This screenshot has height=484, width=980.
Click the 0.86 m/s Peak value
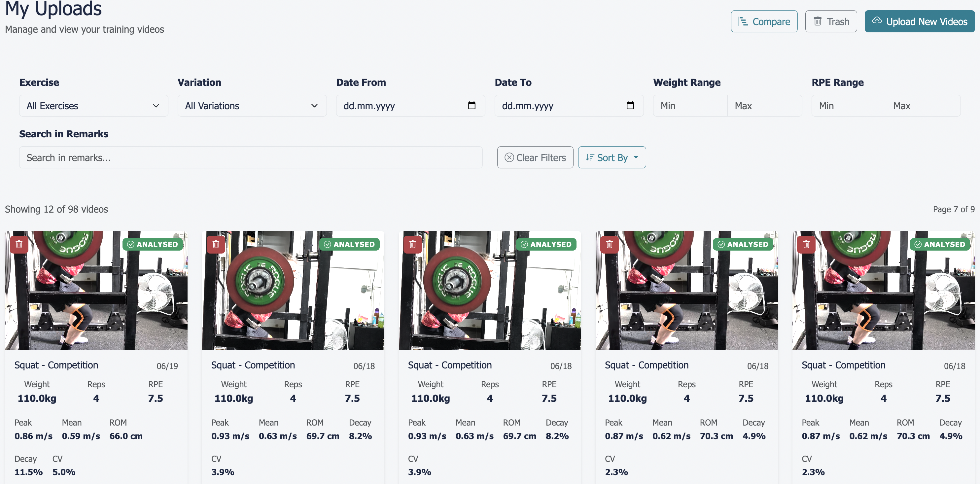click(33, 436)
